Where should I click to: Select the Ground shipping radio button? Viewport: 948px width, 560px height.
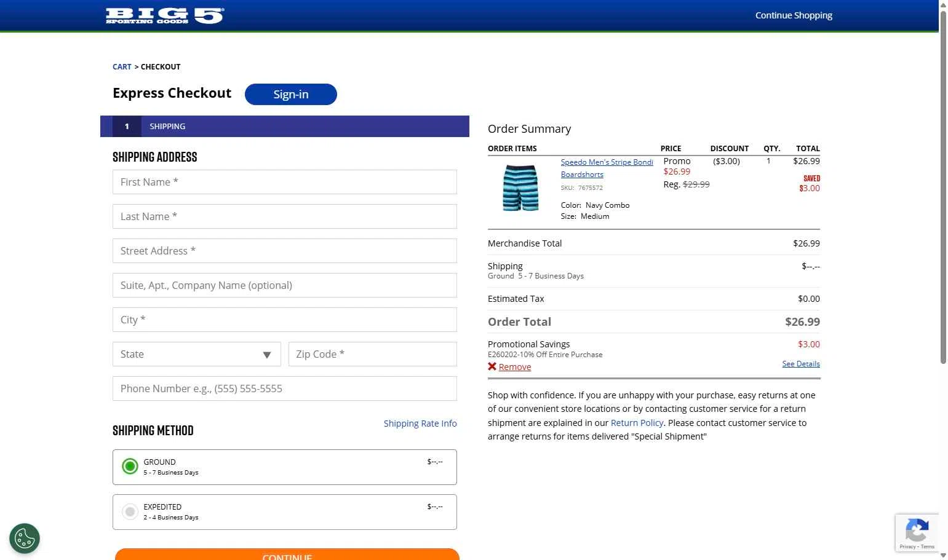[130, 467]
